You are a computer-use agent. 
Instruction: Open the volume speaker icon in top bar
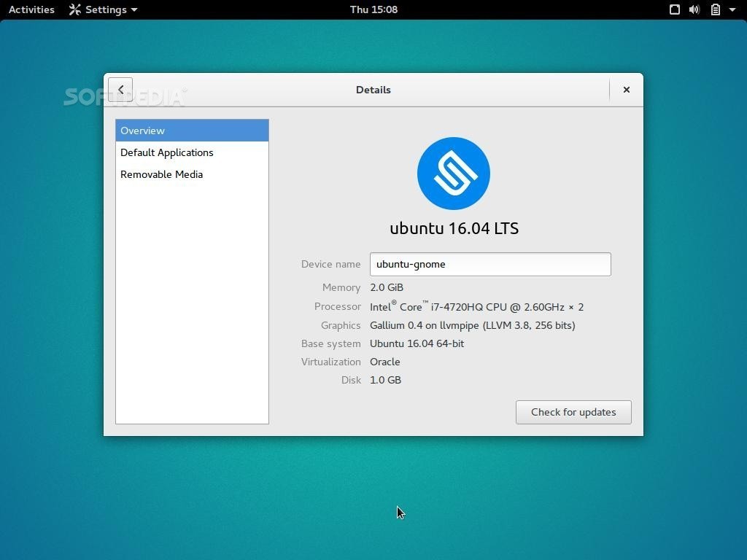click(694, 9)
